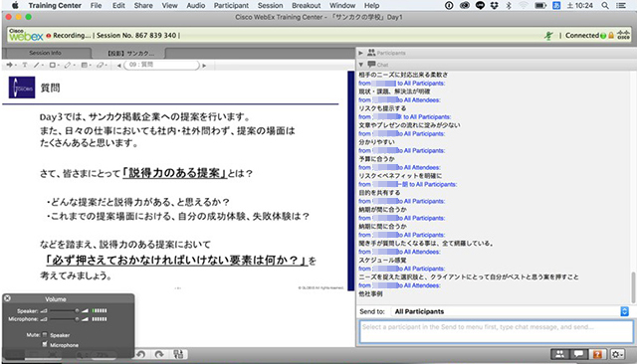Toggle the Mute Speaker checkbox
This screenshot has height=364, width=637.
[x=45, y=335]
